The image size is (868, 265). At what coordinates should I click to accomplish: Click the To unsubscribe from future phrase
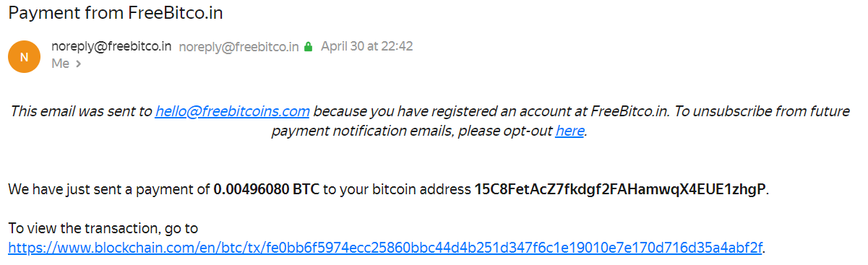[x=762, y=112]
